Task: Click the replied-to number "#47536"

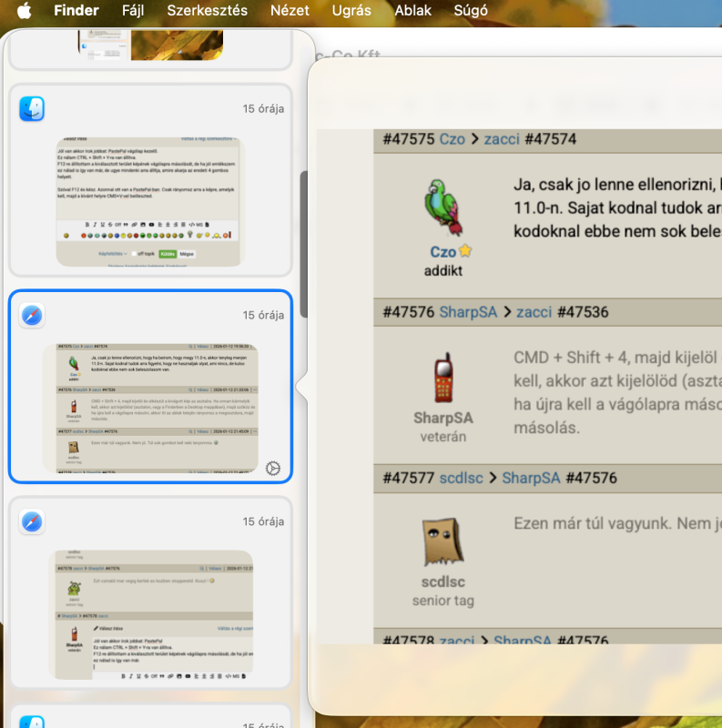Action: click(x=583, y=312)
